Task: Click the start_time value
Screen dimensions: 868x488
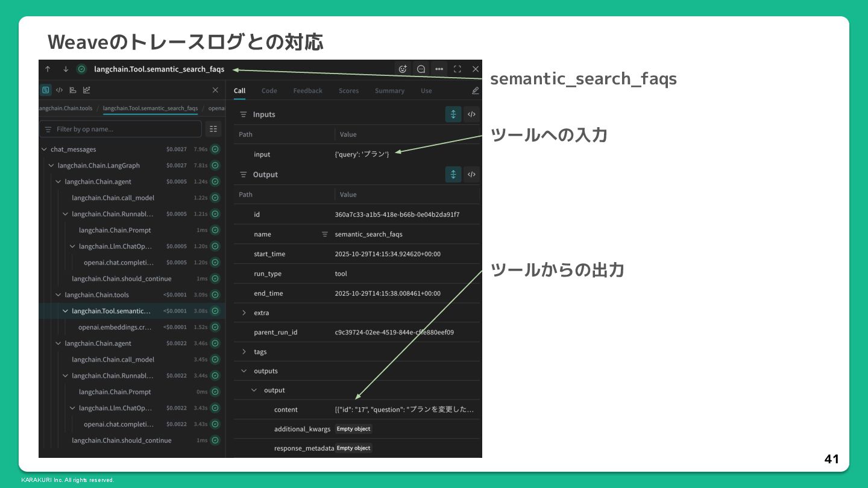Action: pos(388,254)
